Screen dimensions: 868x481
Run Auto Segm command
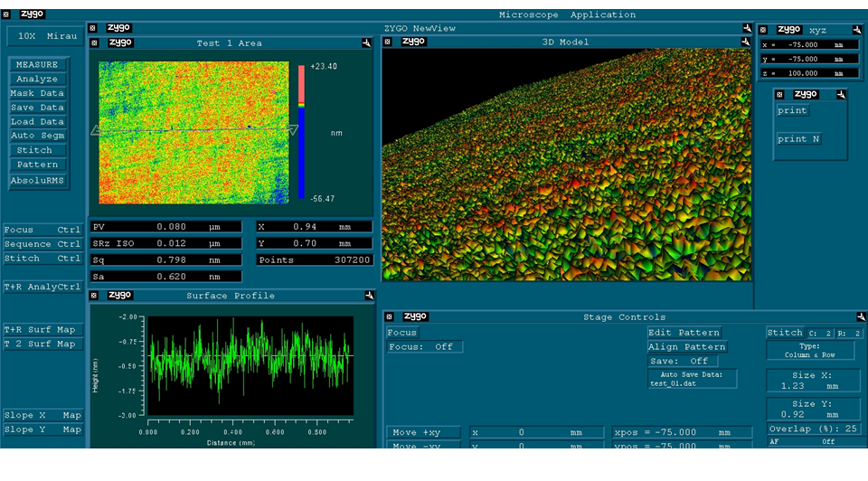[38, 136]
